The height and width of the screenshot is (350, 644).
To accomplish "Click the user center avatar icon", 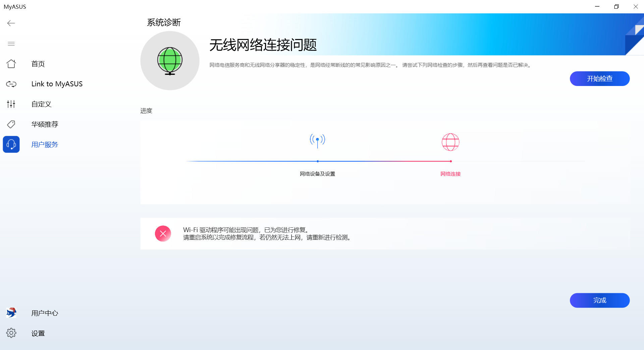I will [11, 313].
